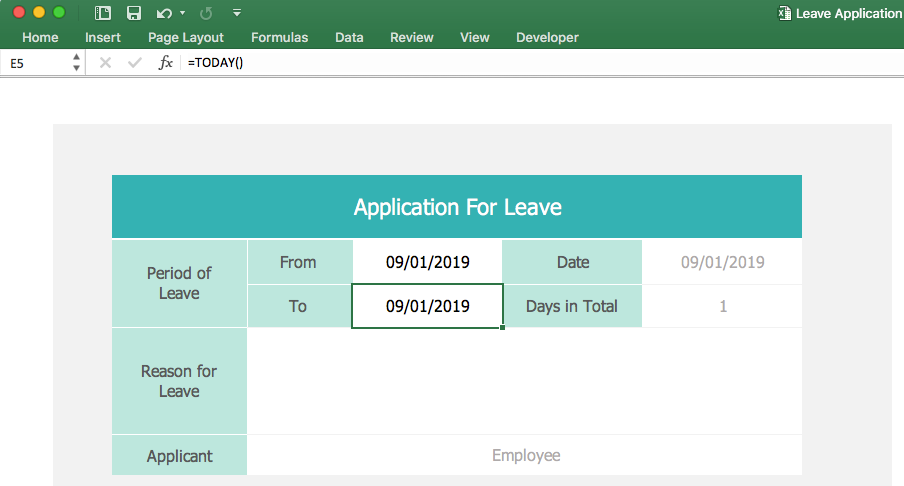Confirm formula entry with the checkmark icon

click(x=135, y=63)
